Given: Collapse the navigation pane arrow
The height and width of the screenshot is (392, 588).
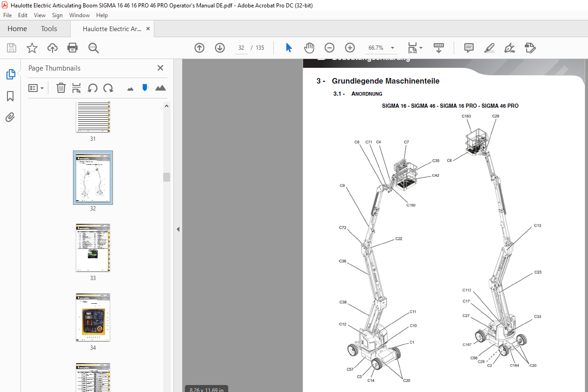Looking at the screenshot, I should [x=178, y=229].
